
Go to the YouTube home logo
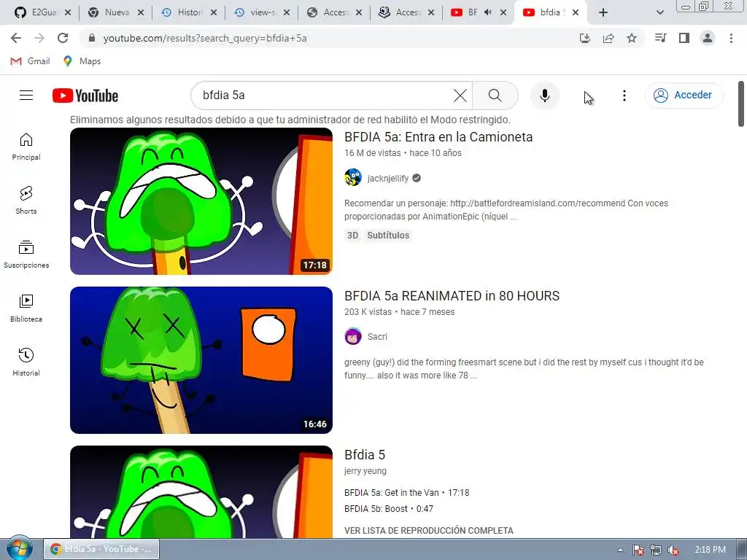coord(85,96)
